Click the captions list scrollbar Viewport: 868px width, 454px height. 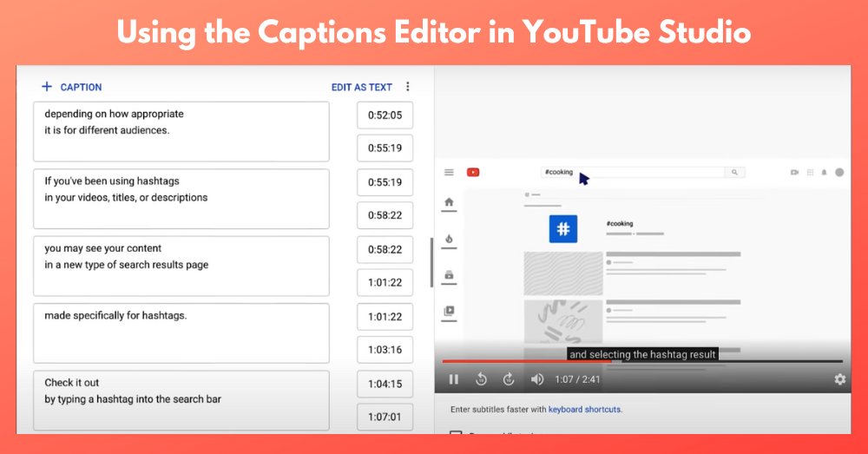431,262
